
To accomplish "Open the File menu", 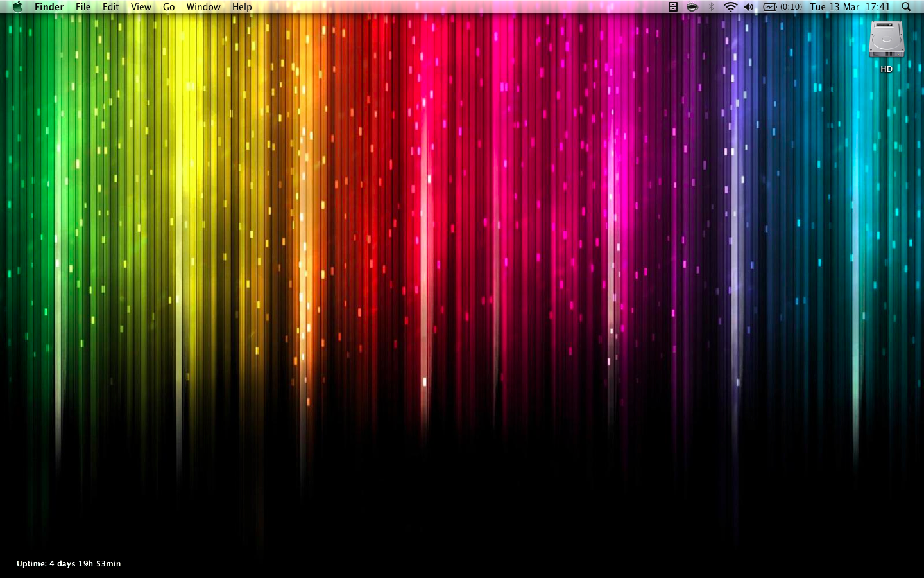I will [83, 7].
